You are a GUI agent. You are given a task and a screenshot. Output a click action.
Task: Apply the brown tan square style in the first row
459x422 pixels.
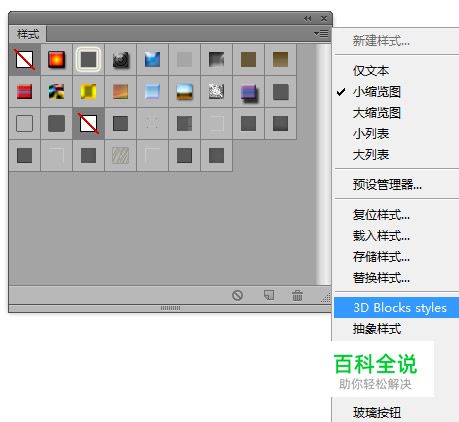248,59
